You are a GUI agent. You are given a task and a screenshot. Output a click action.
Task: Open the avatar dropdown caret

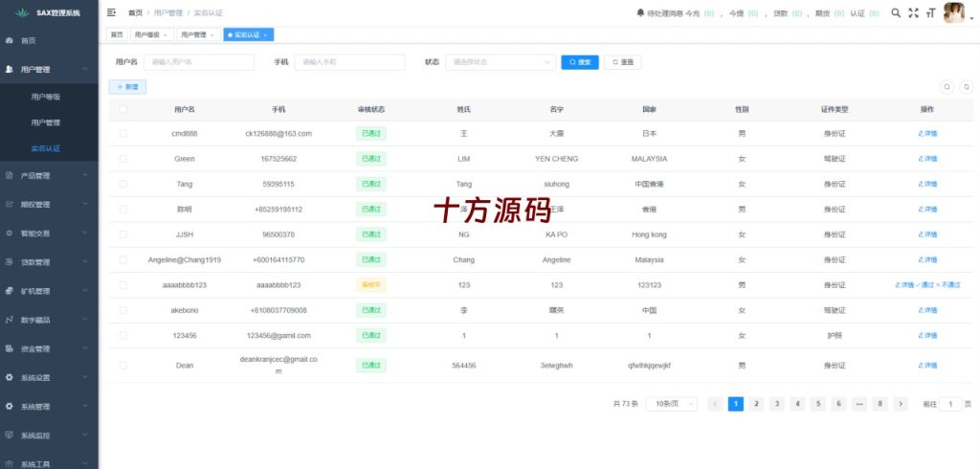pyautogui.click(x=971, y=19)
